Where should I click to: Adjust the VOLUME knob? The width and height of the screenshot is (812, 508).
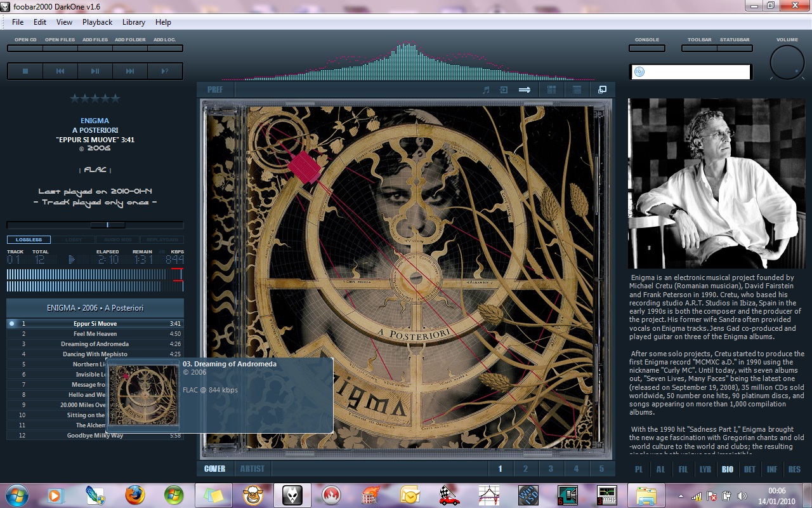click(787, 63)
